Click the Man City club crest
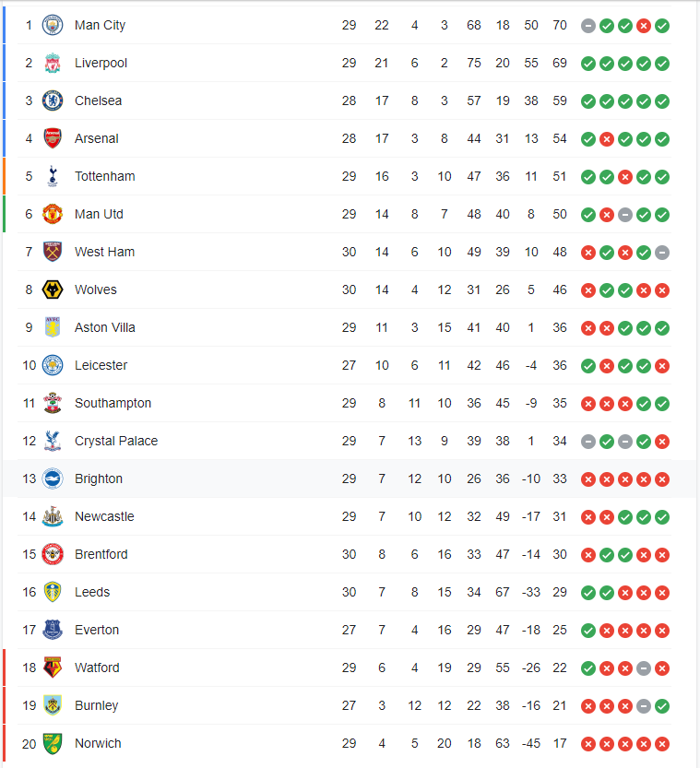The width and height of the screenshot is (700, 768). tap(53, 25)
